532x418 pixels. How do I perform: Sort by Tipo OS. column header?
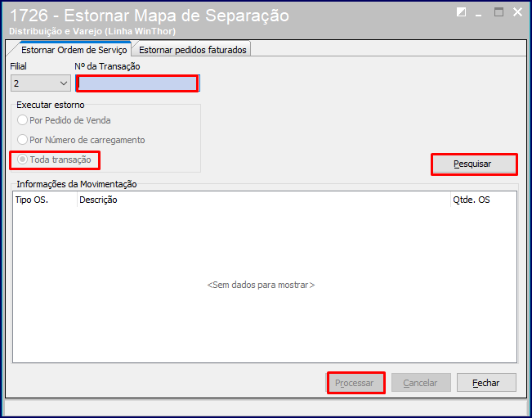pyautogui.click(x=45, y=200)
